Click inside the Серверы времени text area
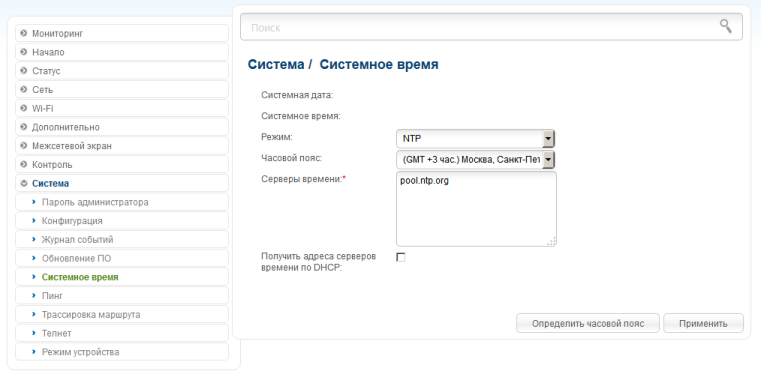Image resolution: width=761 pixels, height=383 pixels. point(476,209)
